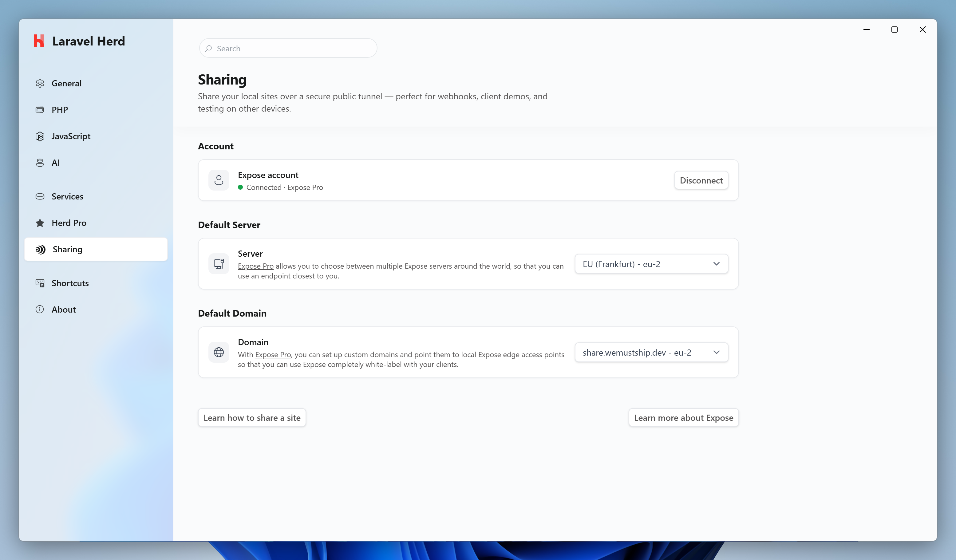The image size is (956, 560).
Task: Click the Herd Pro star icon
Action: pos(40,223)
